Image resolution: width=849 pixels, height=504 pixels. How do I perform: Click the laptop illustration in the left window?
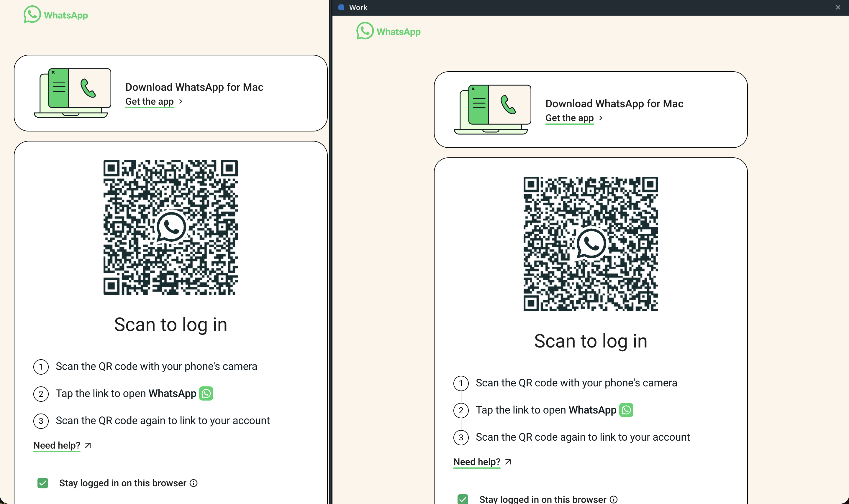pyautogui.click(x=73, y=93)
